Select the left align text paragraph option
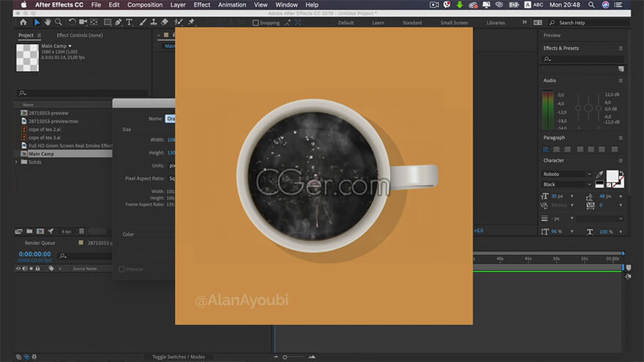 click(x=546, y=149)
